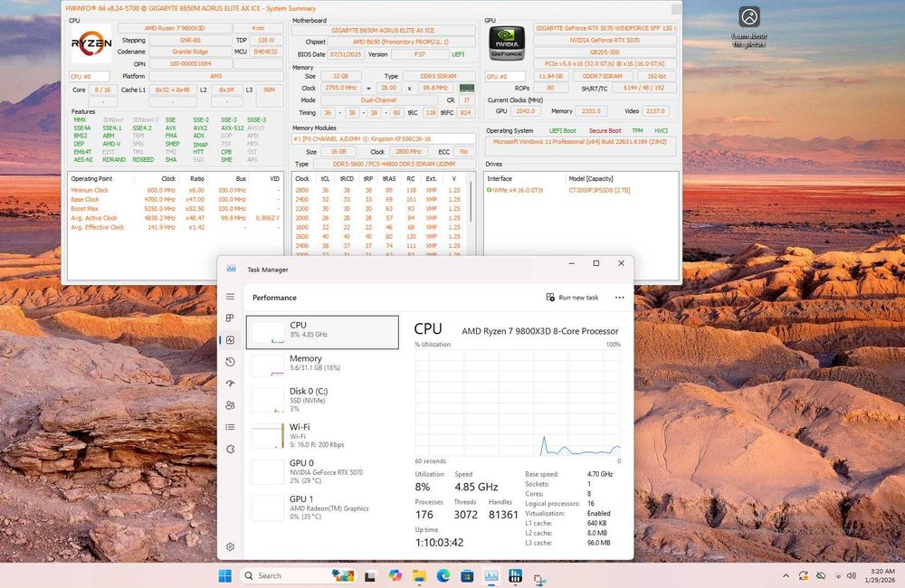
Task: Open Microsoft Store from the taskbar
Action: (x=467, y=575)
